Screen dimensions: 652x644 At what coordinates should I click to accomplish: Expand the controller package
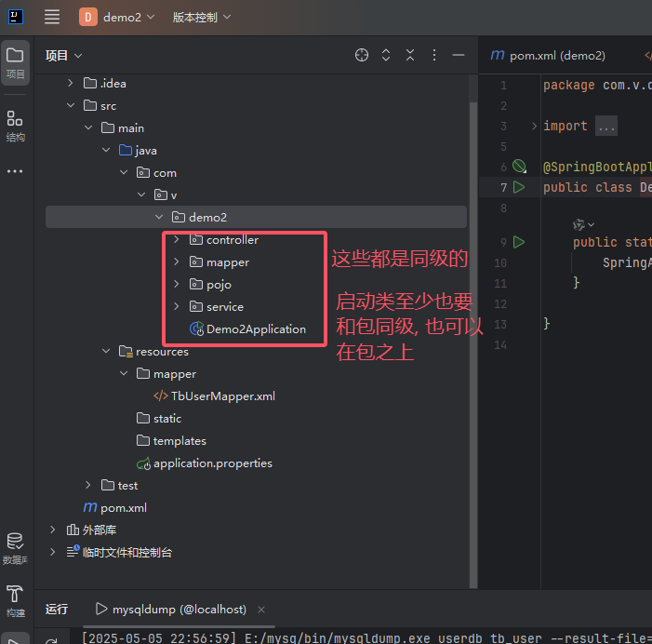point(177,239)
